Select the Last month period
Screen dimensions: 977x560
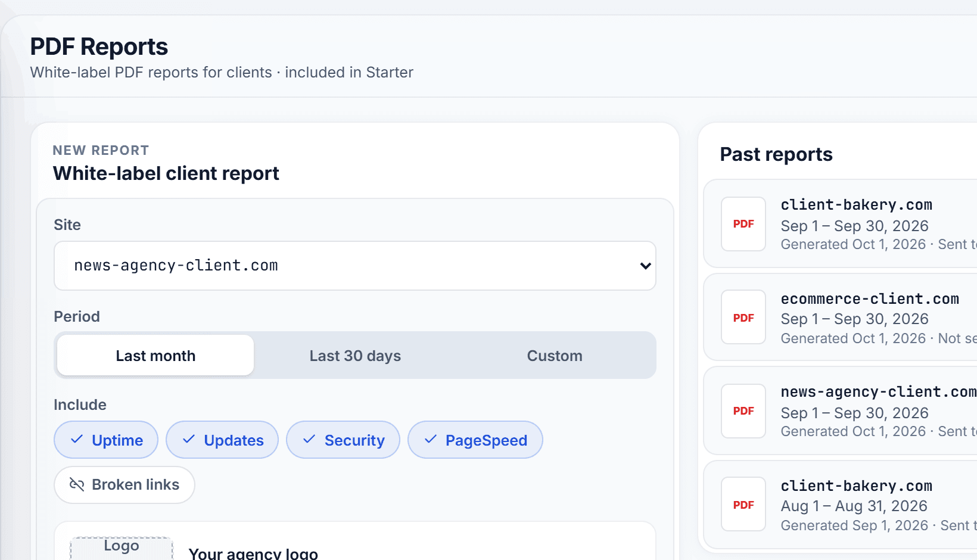coord(155,355)
